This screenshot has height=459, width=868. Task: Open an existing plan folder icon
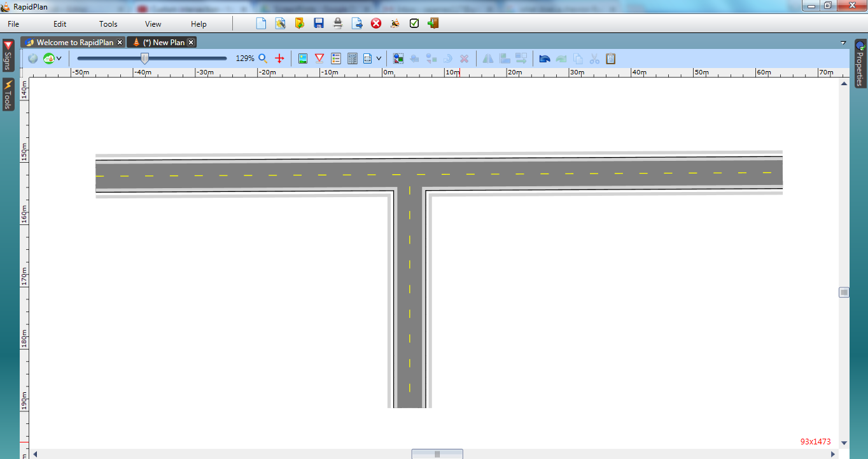pos(299,24)
